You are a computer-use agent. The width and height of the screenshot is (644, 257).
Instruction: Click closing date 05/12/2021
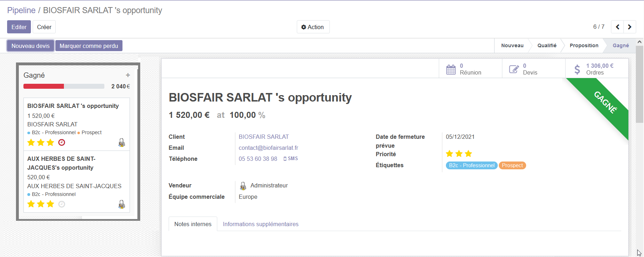pos(460,137)
